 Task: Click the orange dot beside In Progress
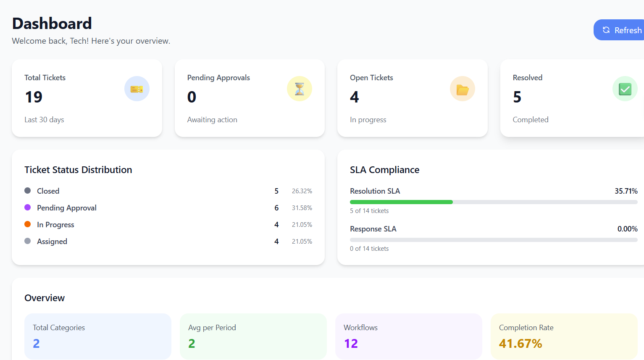click(28, 224)
